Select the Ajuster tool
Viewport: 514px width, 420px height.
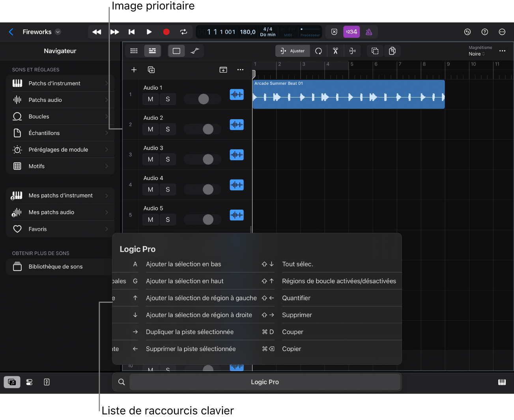tap(293, 51)
